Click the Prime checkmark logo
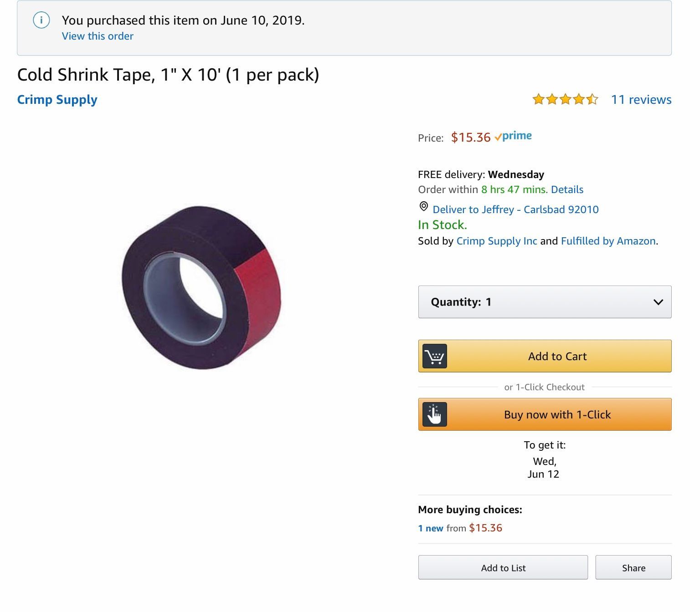 pos(513,136)
